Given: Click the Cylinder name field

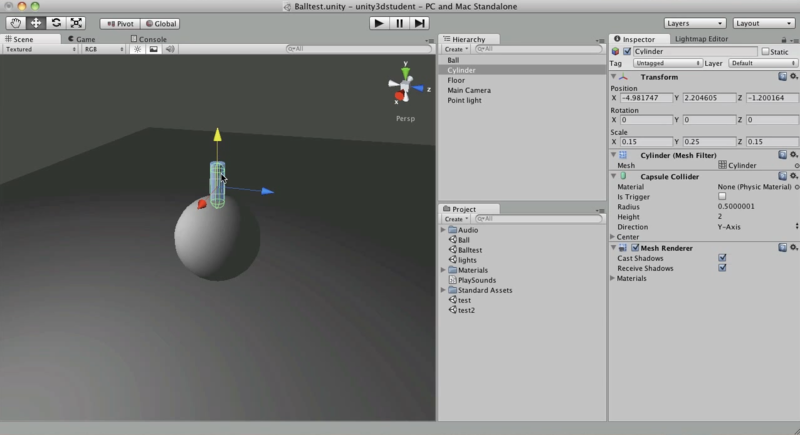Looking at the screenshot, I should click(x=695, y=52).
